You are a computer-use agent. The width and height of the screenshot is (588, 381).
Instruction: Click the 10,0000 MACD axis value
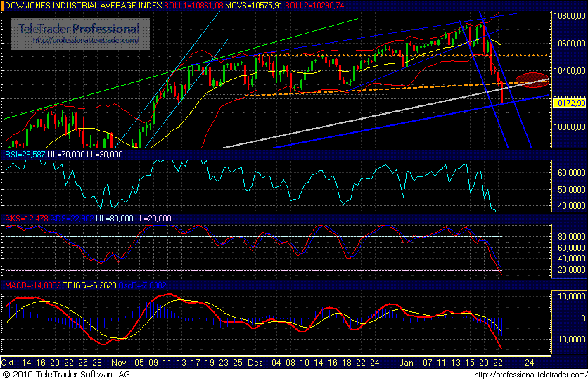click(x=572, y=297)
